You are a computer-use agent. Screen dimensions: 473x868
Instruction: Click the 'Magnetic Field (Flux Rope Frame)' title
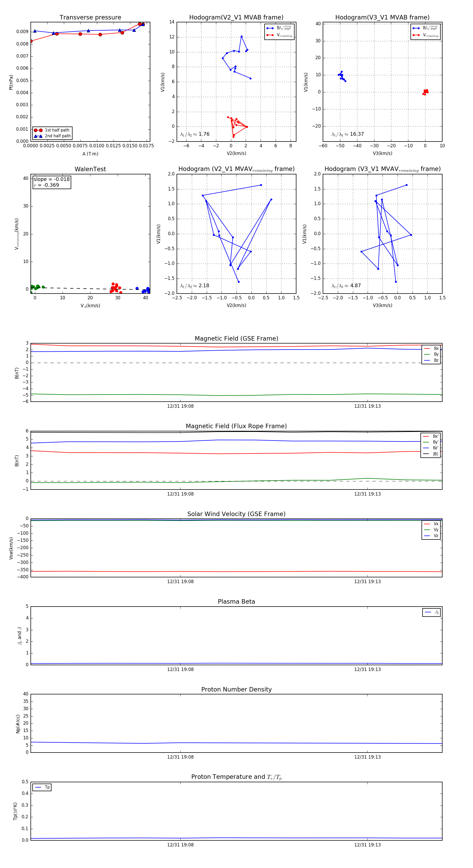click(x=236, y=426)
